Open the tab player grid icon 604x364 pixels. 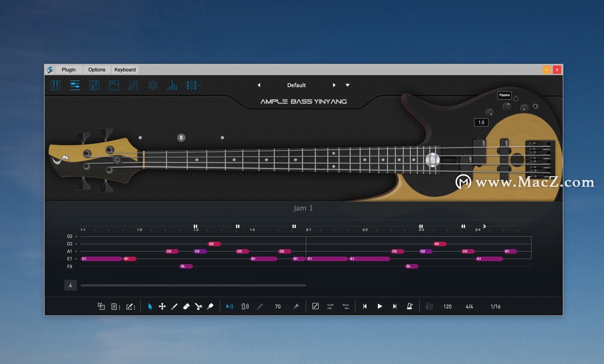click(x=95, y=85)
